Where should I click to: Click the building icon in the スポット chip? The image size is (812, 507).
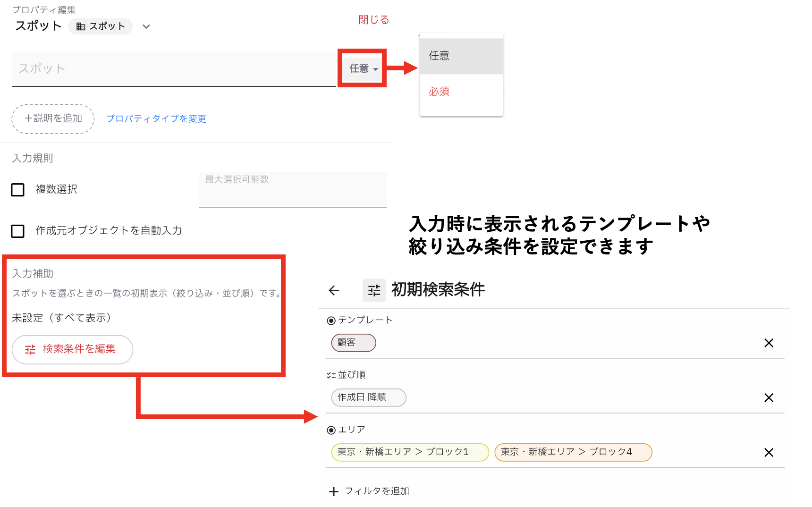(81, 26)
